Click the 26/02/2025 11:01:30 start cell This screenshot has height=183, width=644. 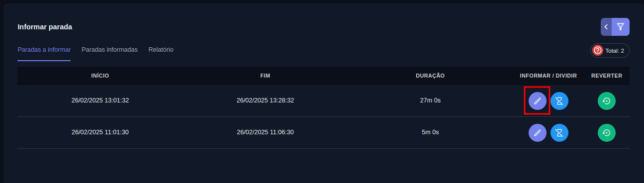coord(100,132)
